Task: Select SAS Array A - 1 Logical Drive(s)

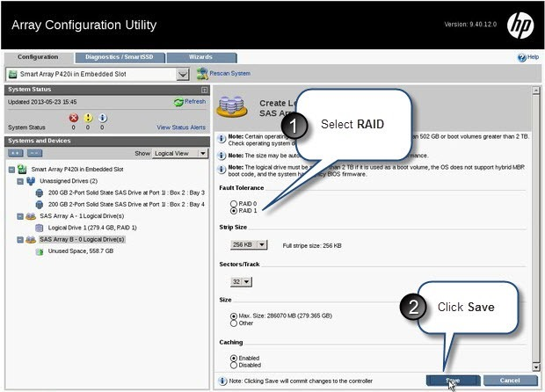Action: coord(82,216)
